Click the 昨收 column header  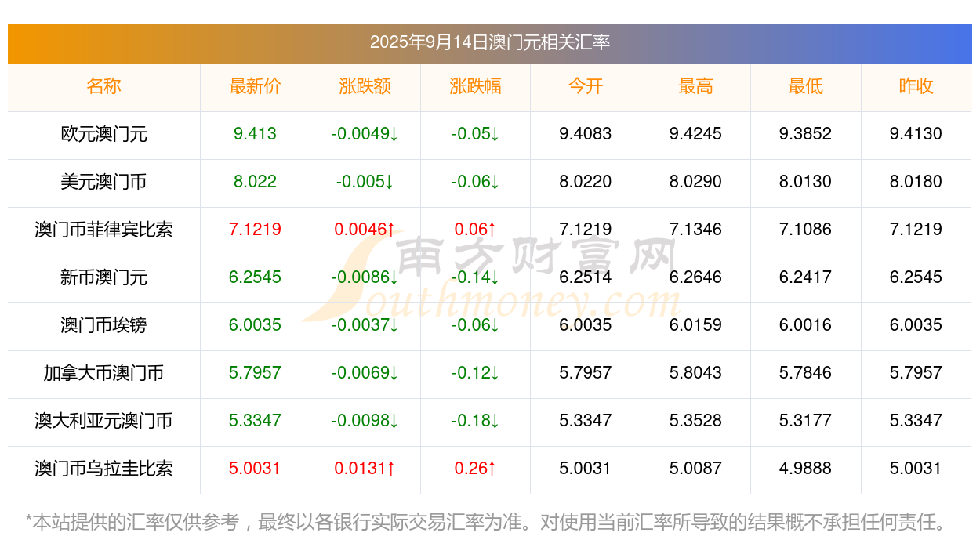pyautogui.click(x=916, y=86)
